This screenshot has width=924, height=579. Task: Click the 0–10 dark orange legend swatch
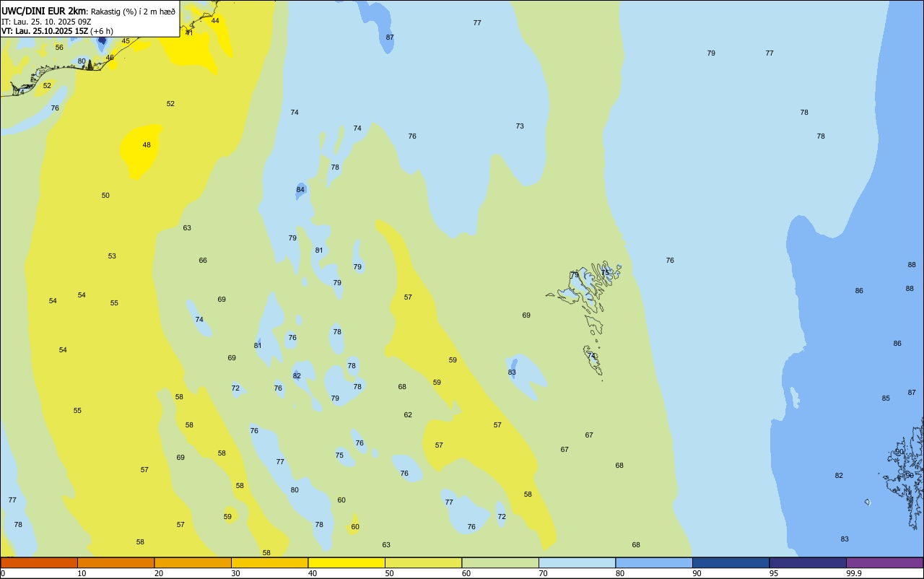tap(39, 562)
